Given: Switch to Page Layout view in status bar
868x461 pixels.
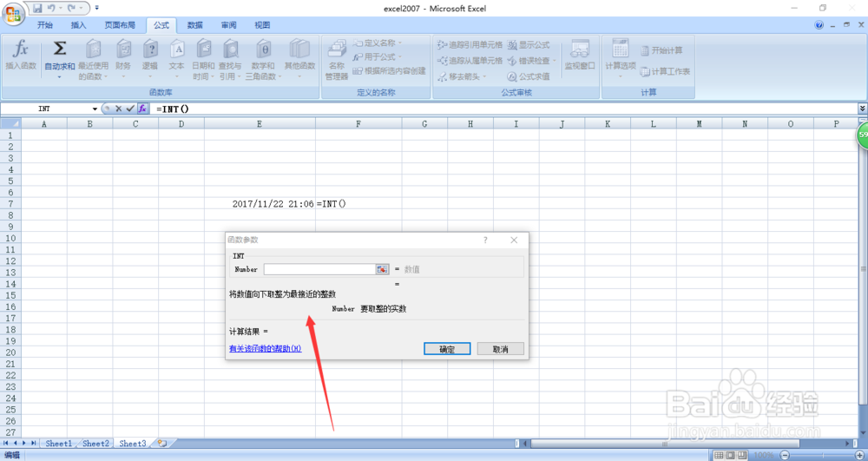Looking at the screenshot, I should tap(730, 455).
